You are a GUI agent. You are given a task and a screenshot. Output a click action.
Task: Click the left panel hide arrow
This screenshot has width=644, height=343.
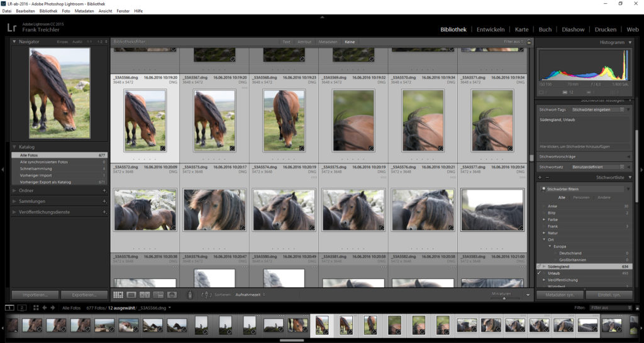[x=3, y=169]
